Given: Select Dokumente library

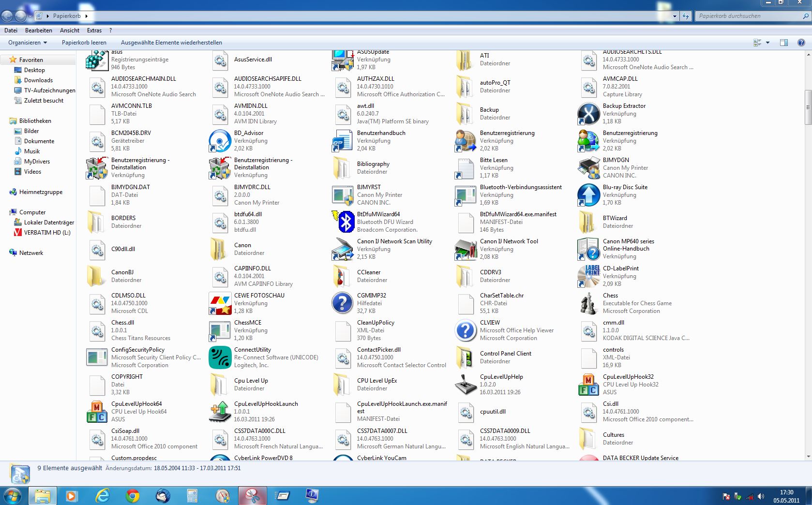Looking at the screenshot, I should point(39,141).
